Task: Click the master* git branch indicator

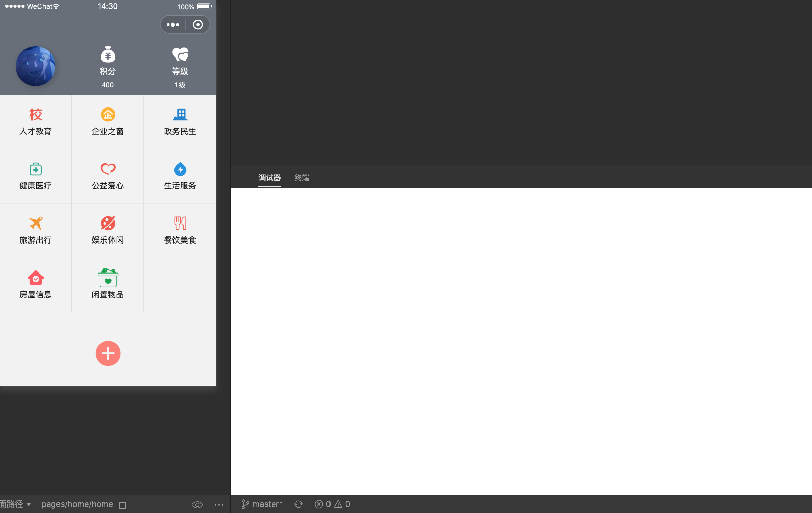Action: (262, 504)
